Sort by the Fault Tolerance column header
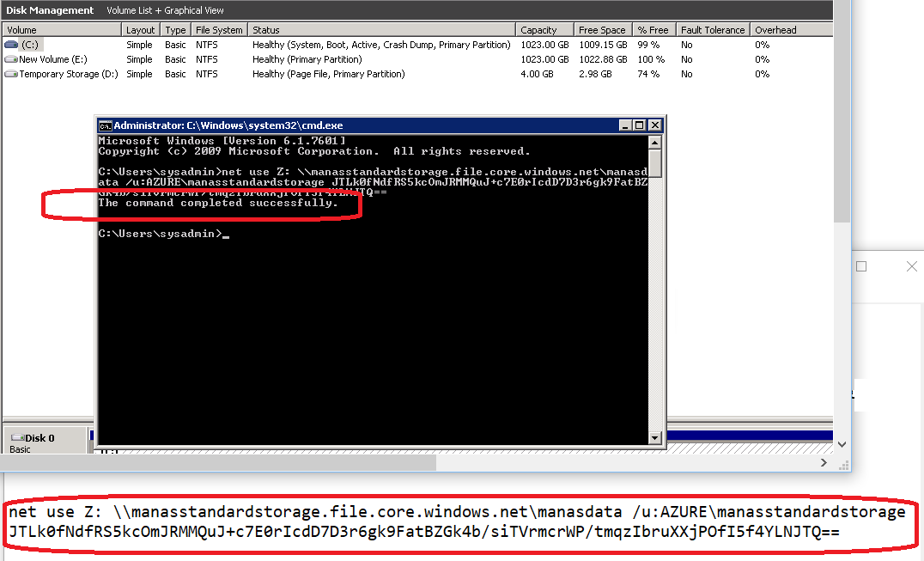Screen dimensions: 924x561 pyautogui.click(x=713, y=30)
